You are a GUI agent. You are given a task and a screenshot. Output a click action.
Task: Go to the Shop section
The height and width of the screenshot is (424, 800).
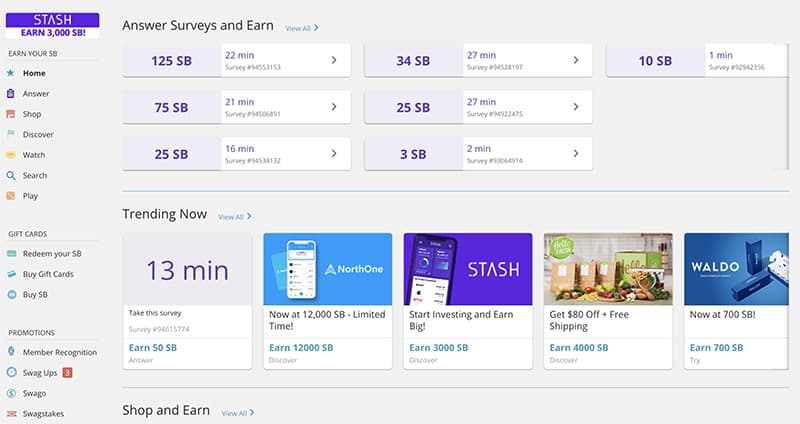(32, 114)
